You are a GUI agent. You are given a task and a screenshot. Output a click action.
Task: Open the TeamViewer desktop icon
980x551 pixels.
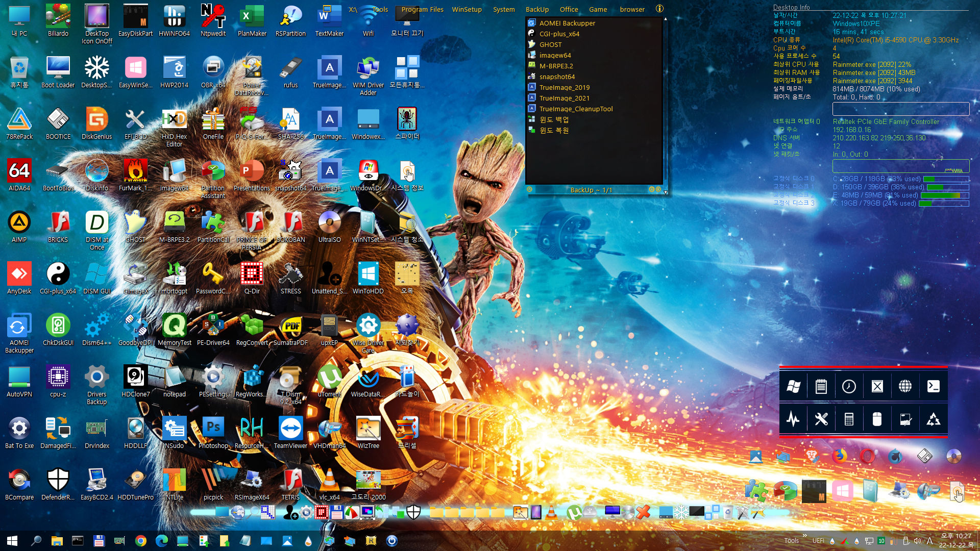(290, 433)
